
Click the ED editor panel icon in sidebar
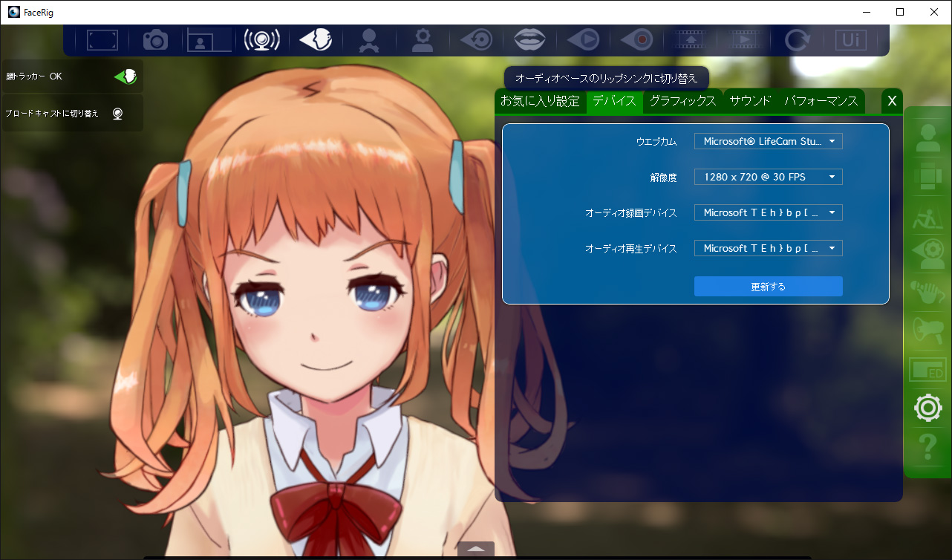point(927,370)
